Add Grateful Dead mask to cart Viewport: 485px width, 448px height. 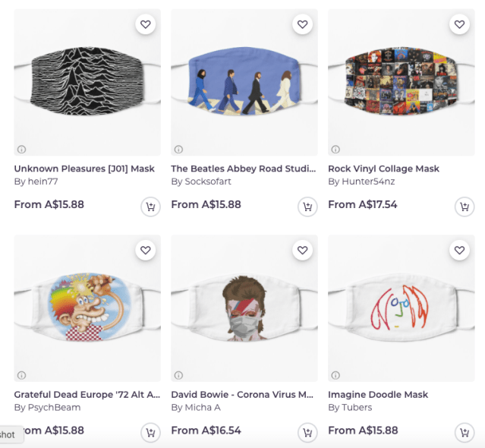(150, 433)
